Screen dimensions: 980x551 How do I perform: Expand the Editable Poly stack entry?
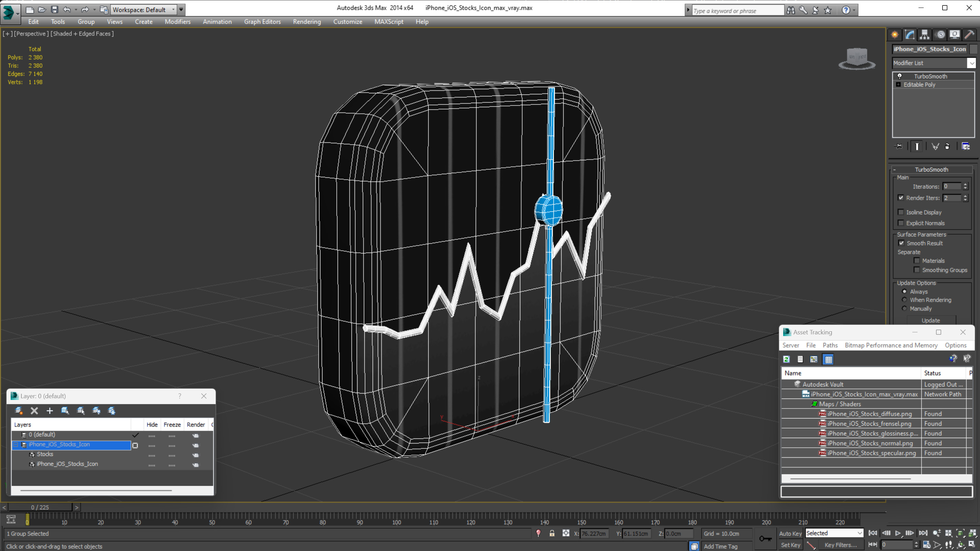[x=898, y=84]
